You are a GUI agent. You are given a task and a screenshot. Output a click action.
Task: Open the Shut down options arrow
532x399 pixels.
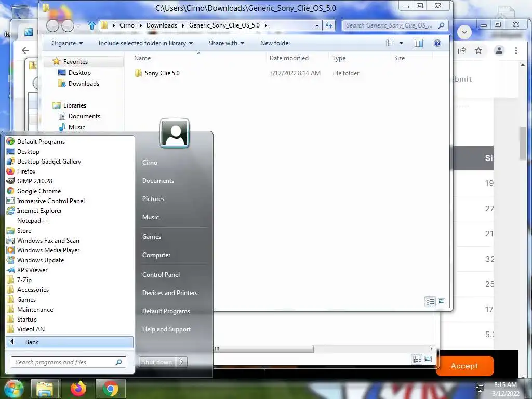(181, 362)
